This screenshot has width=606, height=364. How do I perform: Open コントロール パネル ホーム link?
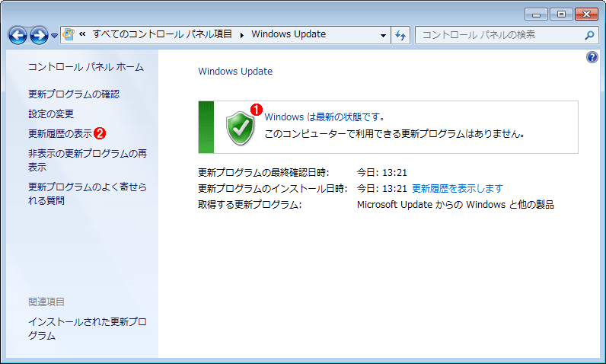point(86,67)
